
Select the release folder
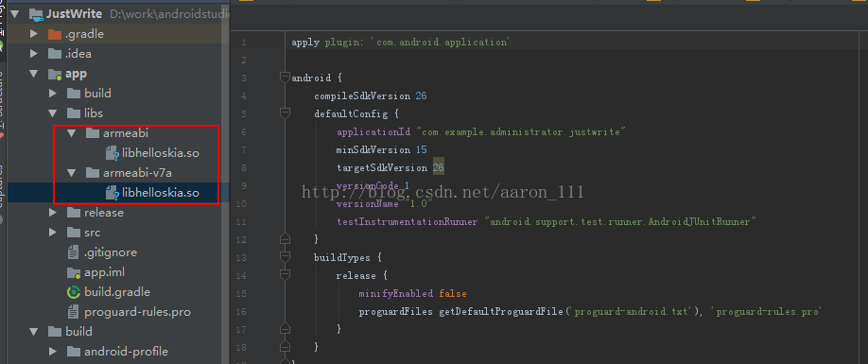[103, 213]
